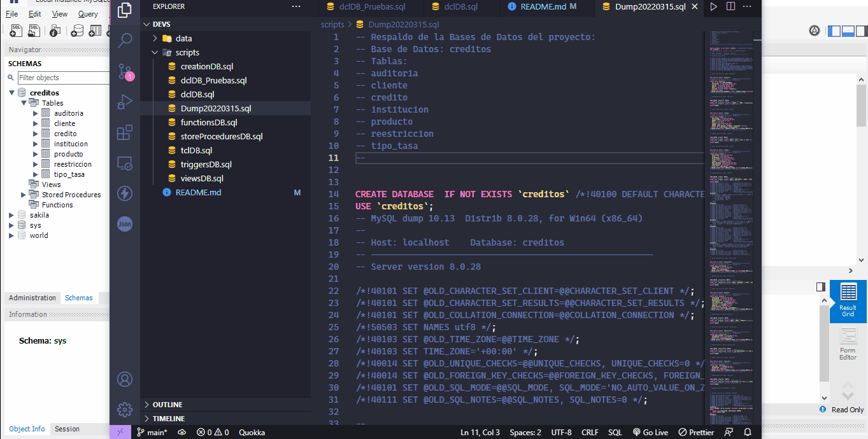The height and width of the screenshot is (439, 868).
Task: Switch to the Administration tab in Workbench
Action: coord(32,298)
